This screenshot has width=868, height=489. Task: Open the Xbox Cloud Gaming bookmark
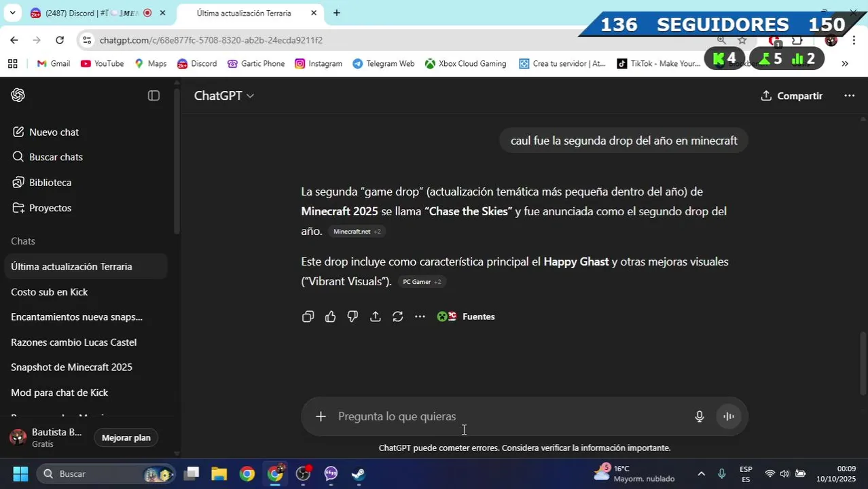pyautogui.click(x=466, y=64)
